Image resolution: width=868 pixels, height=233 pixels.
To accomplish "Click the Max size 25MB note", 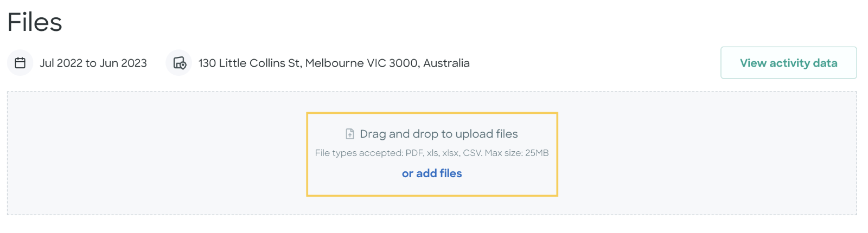I will point(516,153).
